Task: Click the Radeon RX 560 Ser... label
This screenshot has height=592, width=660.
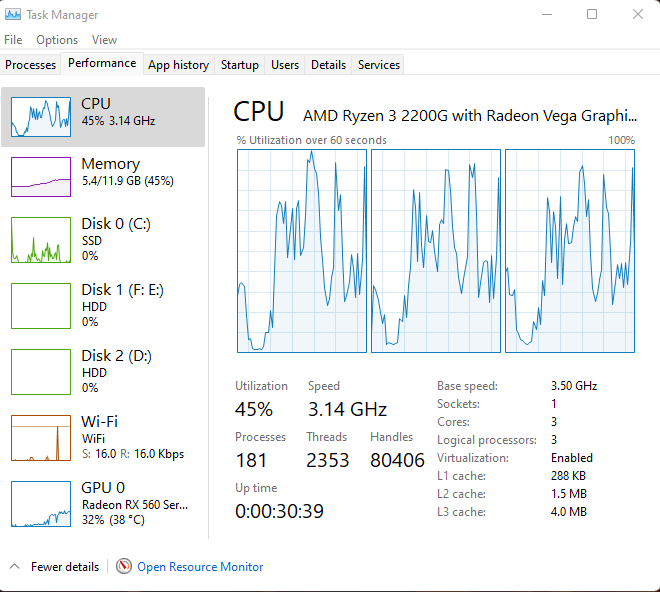Action: [x=135, y=504]
